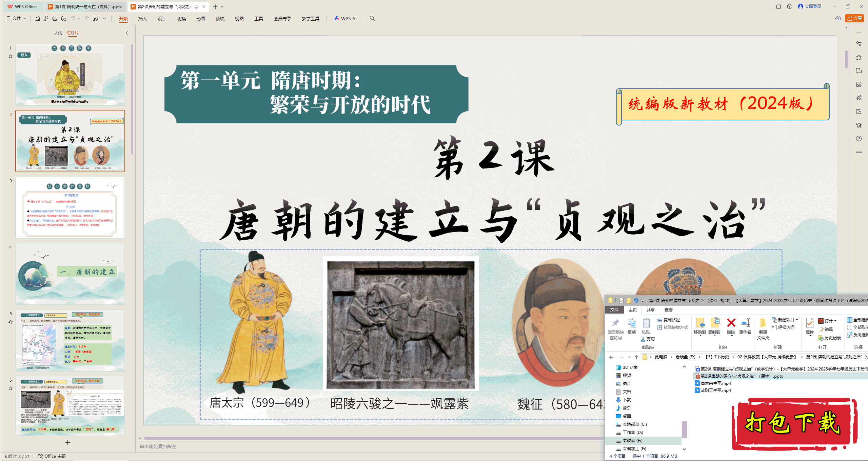Open the cloud upload icon near Share
The width and height of the screenshot is (868, 461).
838,18
